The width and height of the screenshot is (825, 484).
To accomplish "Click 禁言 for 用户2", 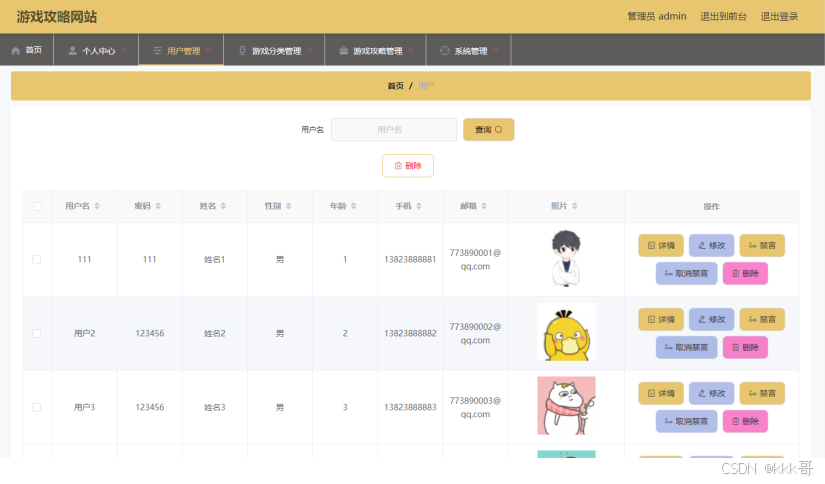I will [x=762, y=319].
